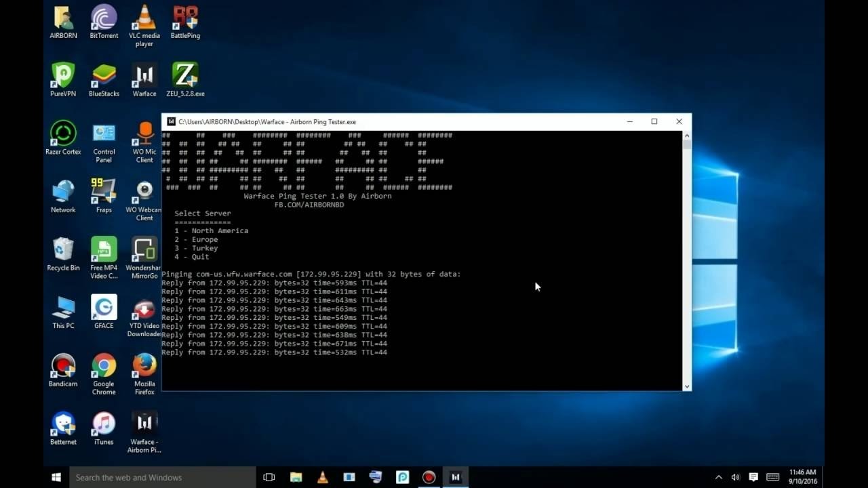Click 'Warface Ping Tester 1.0 By Airborn' heading
The image size is (868, 488).
pos(317,196)
